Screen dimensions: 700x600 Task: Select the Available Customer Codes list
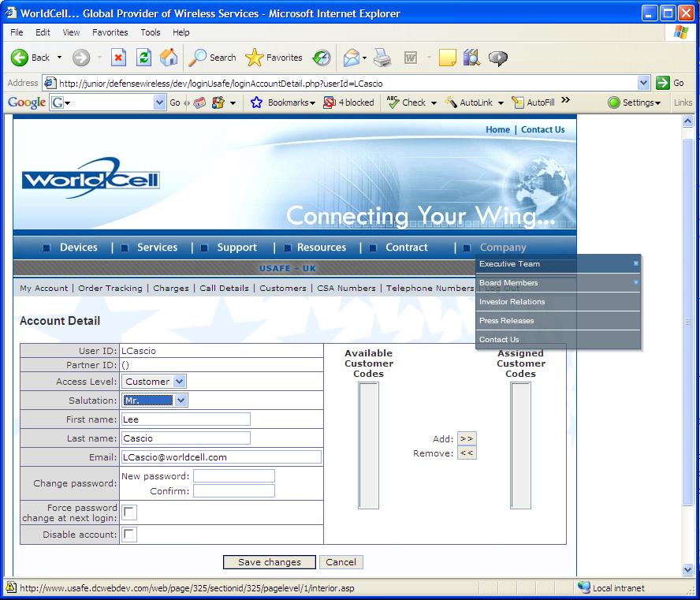368,445
